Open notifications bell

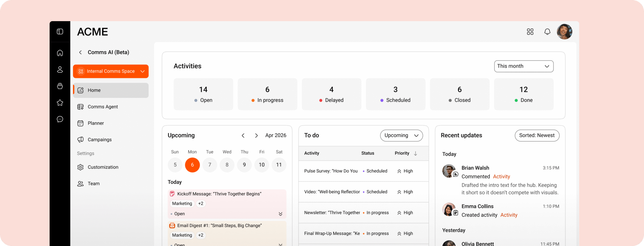(x=547, y=32)
